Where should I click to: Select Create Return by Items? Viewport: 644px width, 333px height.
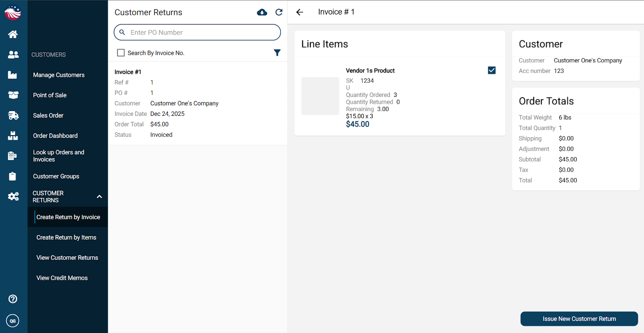66,237
